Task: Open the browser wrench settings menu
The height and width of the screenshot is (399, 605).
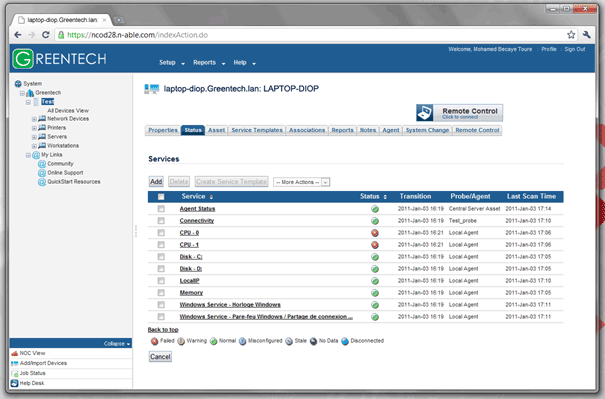Action: [x=586, y=35]
